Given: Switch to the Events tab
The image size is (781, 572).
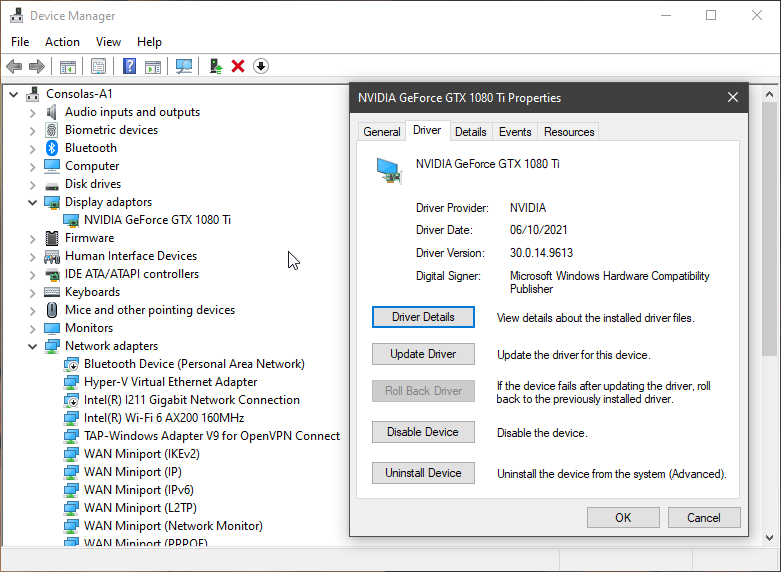Looking at the screenshot, I should (515, 132).
